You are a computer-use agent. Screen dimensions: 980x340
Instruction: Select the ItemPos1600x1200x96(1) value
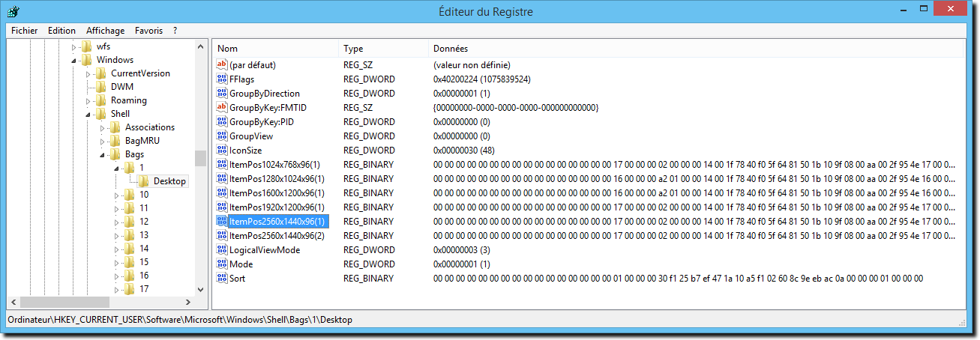[277, 193]
